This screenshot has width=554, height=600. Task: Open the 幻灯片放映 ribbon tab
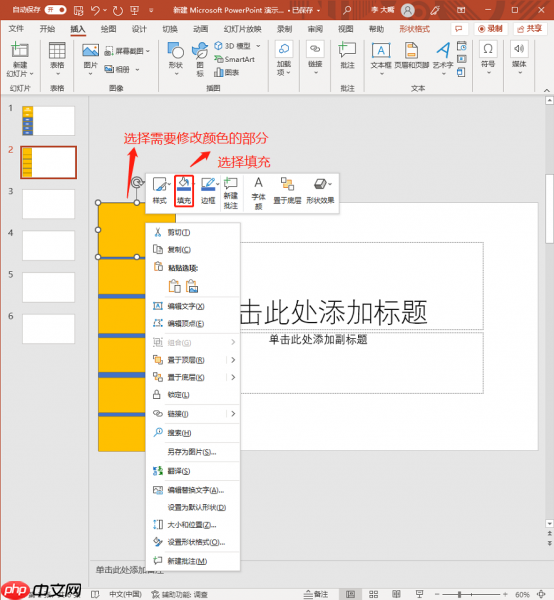click(x=243, y=29)
